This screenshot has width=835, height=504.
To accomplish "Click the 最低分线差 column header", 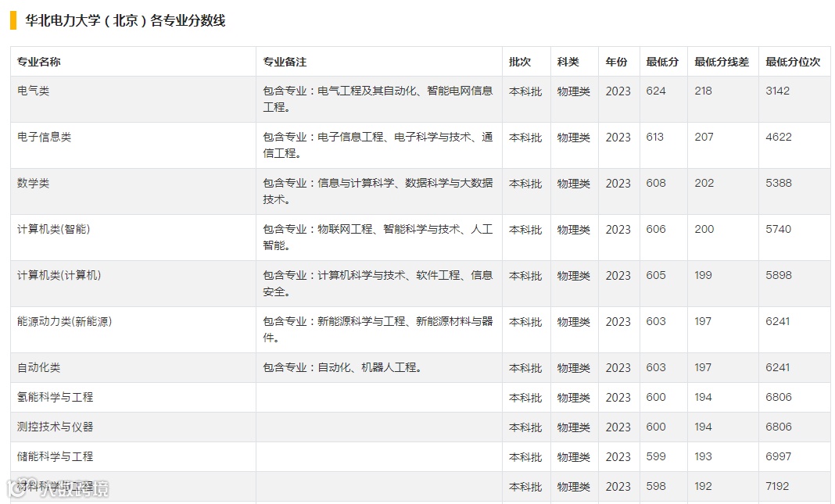I will (x=722, y=62).
